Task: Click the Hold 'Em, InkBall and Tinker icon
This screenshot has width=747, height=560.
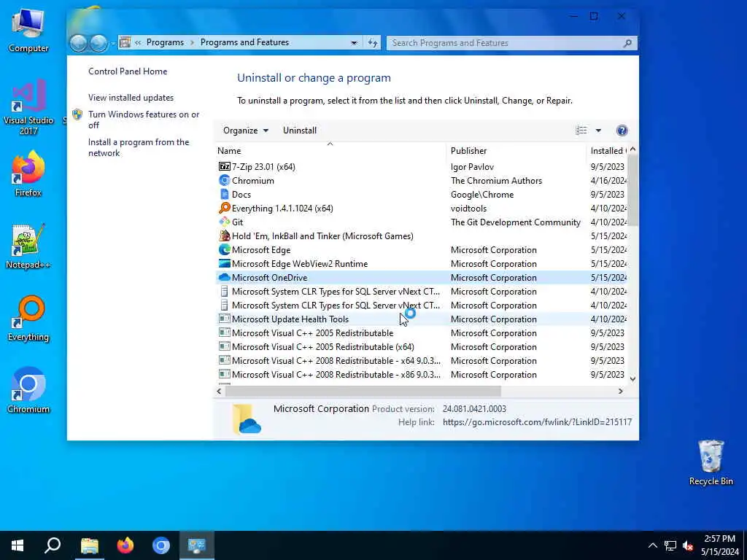Action: coord(224,236)
